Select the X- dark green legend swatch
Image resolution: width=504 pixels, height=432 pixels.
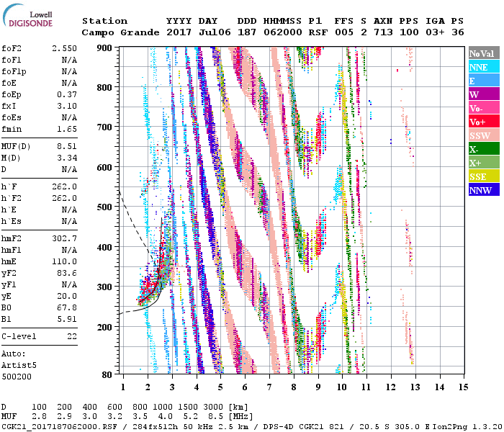[482, 149]
